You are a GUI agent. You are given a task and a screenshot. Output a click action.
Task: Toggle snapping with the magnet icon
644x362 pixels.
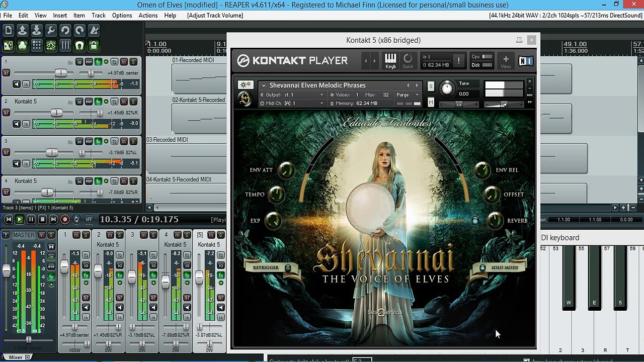coord(79,46)
